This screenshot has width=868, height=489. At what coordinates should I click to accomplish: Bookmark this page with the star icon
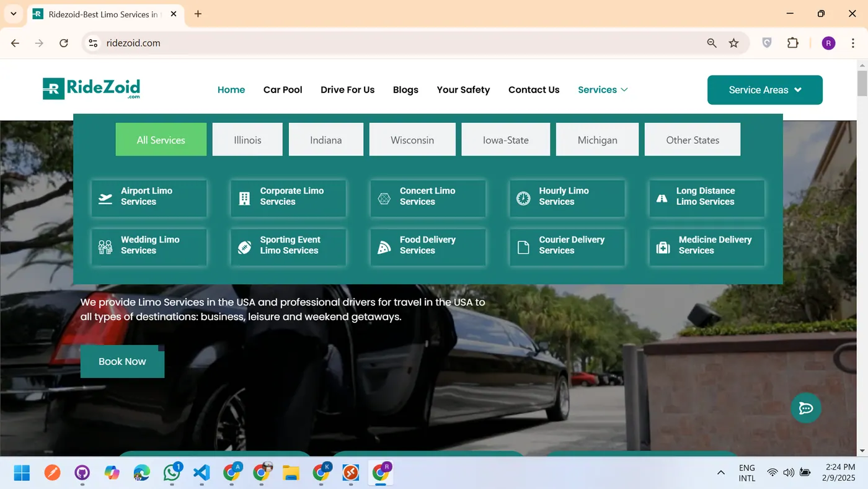[x=734, y=43]
